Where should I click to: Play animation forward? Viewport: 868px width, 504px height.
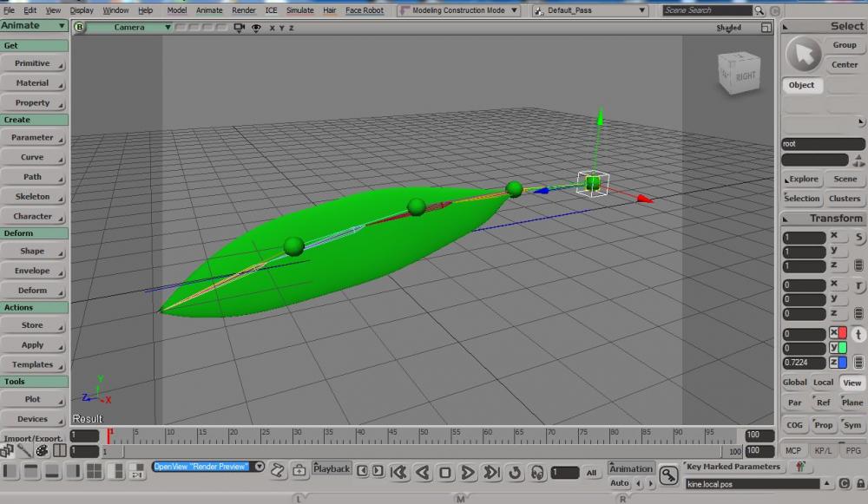click(468, 473)
